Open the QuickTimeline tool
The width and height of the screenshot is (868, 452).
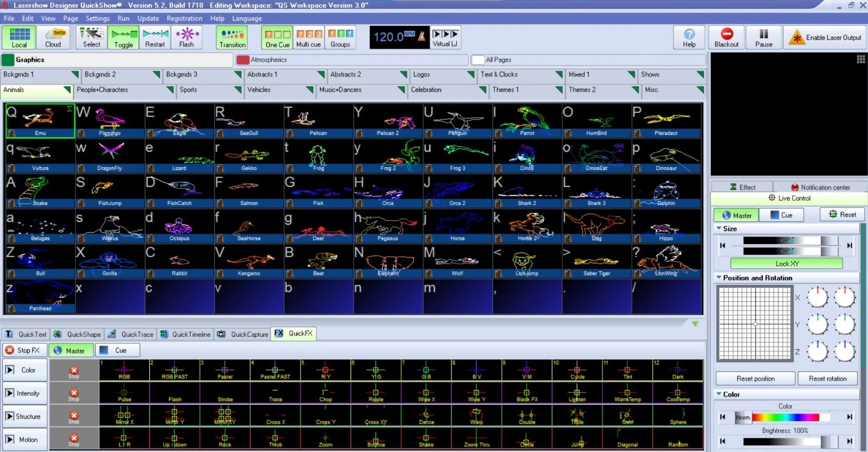click(x=186, y=334)
